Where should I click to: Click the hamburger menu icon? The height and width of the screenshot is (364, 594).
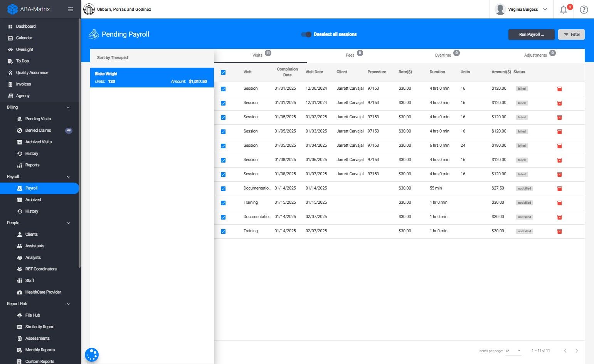[71, 9]
